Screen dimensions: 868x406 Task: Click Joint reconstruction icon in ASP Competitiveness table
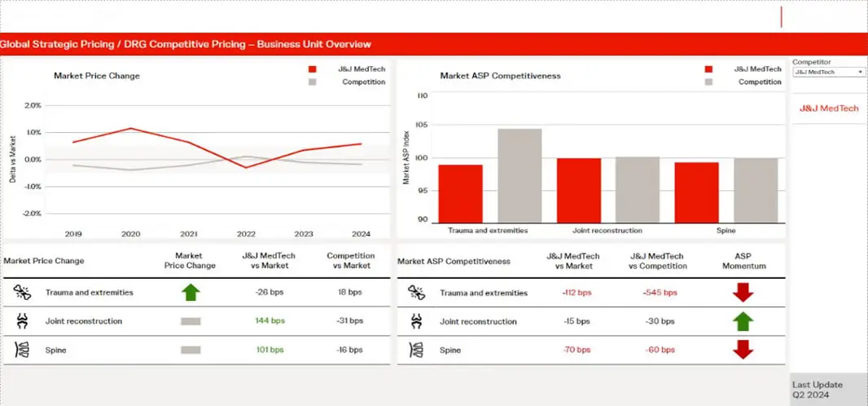click(417, 321)
